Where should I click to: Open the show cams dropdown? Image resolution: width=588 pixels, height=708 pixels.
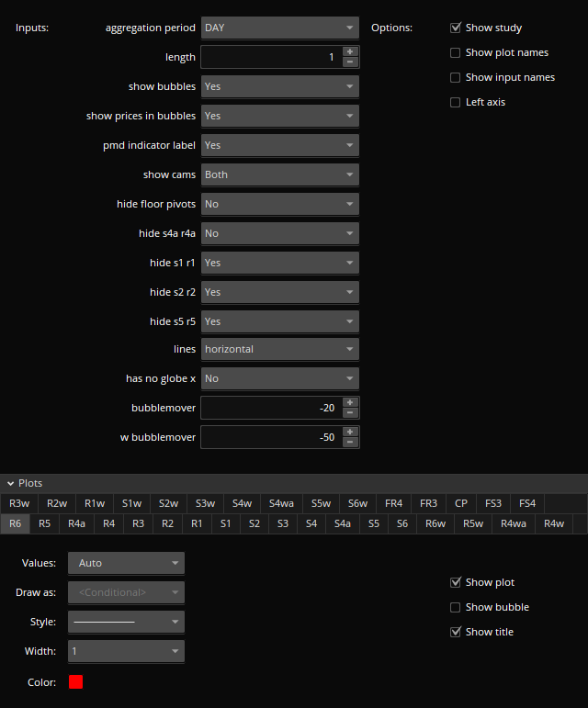(x=279, y=174)
